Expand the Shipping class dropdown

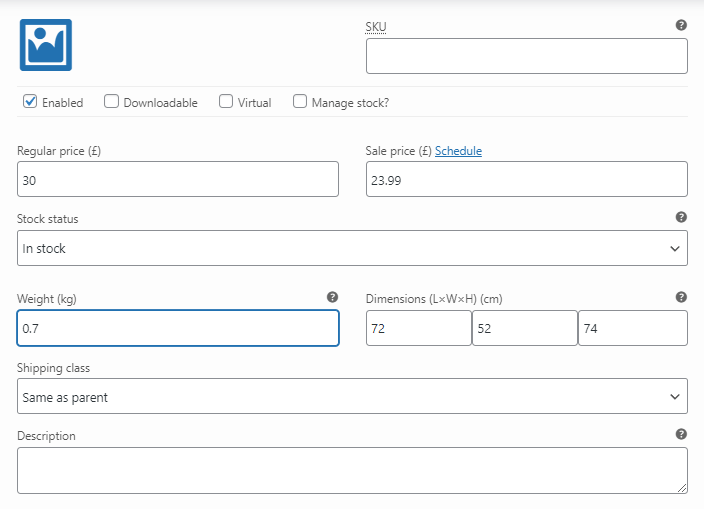(352, 397)
